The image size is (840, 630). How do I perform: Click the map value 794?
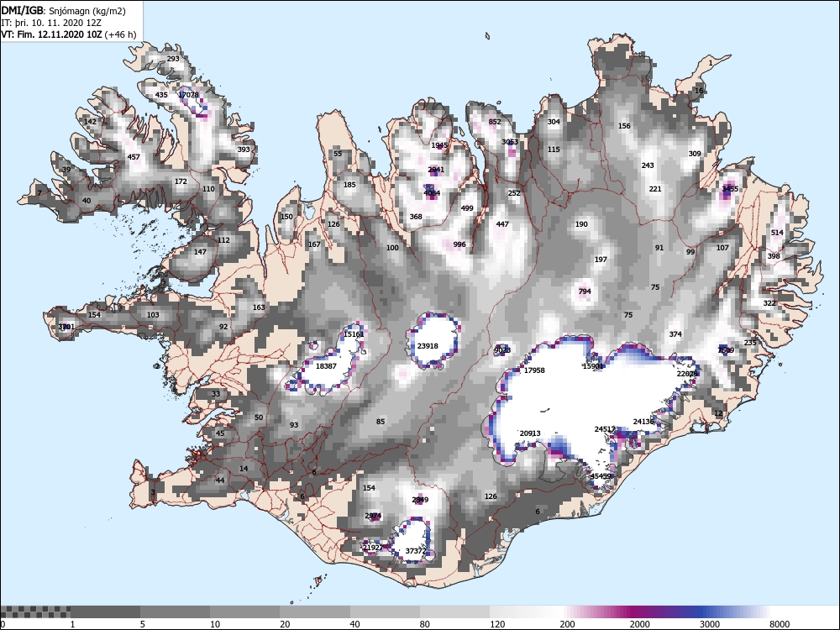coord(585,292)
